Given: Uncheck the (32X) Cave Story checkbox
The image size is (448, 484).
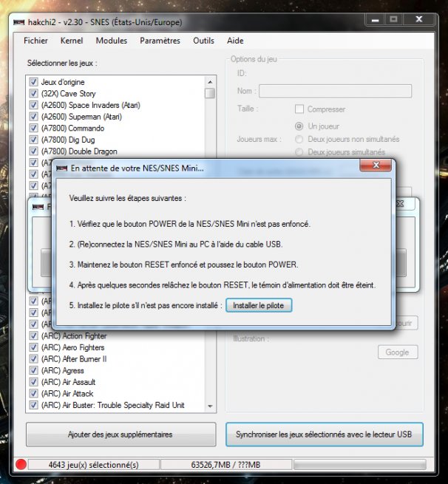Looking at the screenshot, I should coord(33,94).
